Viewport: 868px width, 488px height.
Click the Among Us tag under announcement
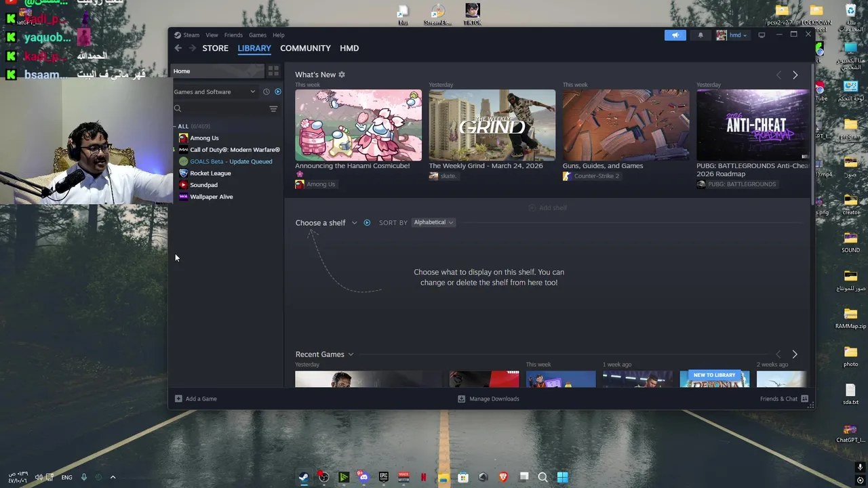click(315, 184)
